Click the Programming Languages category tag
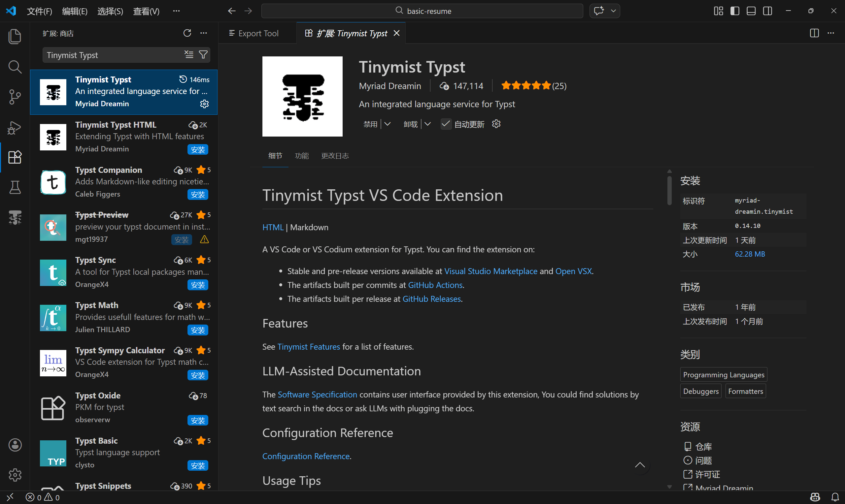The image size is (845, 504). pos(723,374)
